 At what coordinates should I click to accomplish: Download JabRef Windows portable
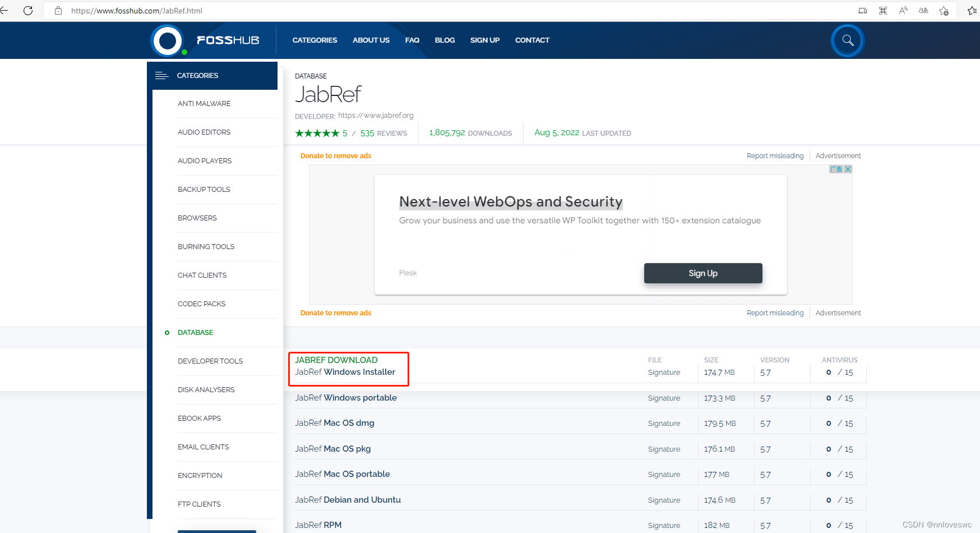pyautogui.click(x=346, y=398)
